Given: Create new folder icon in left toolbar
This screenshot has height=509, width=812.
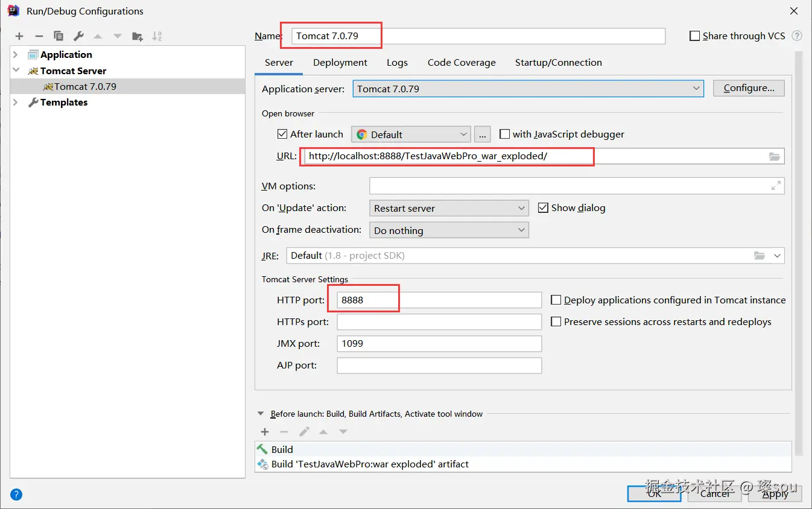Looking at the screenshot, I should coord(138,36).
